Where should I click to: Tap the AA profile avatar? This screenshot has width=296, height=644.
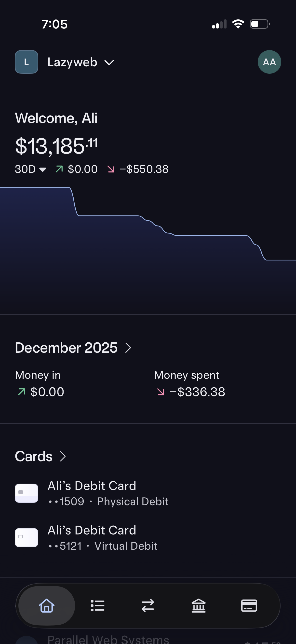[x=269, y=62]
